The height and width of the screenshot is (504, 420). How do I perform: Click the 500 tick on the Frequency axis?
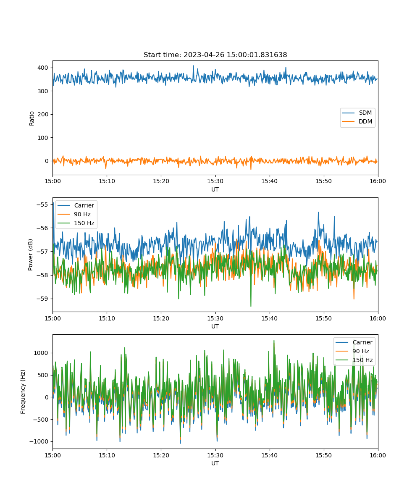(44, 375)
